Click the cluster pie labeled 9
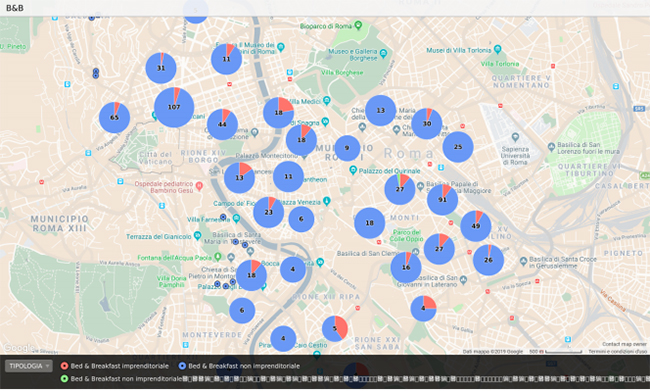650x391 pixels. coord(347,148)
